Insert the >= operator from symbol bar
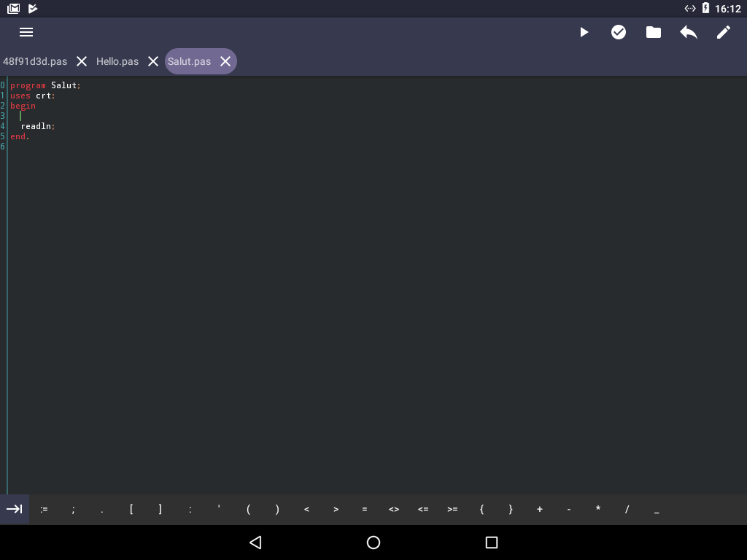The image size is (747, 560). pos(452,509)
